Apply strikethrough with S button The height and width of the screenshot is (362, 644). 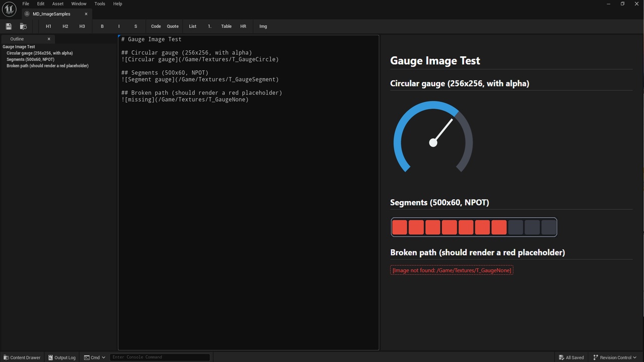point(135,26)
